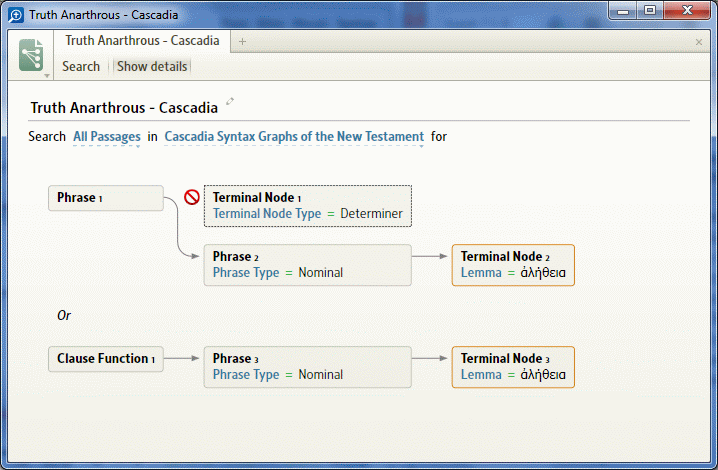Select the Truth Anarthrous - Cascadia tab
The image size is (718, 470).
point(142,41)
